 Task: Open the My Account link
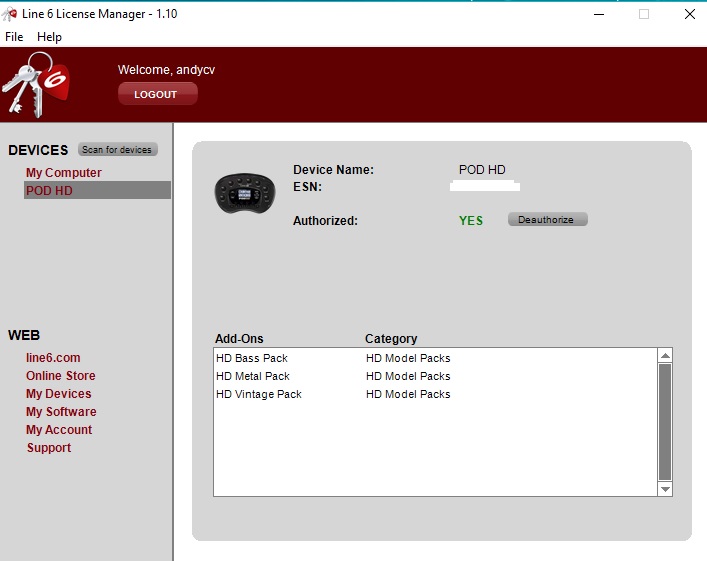point(59,430)
